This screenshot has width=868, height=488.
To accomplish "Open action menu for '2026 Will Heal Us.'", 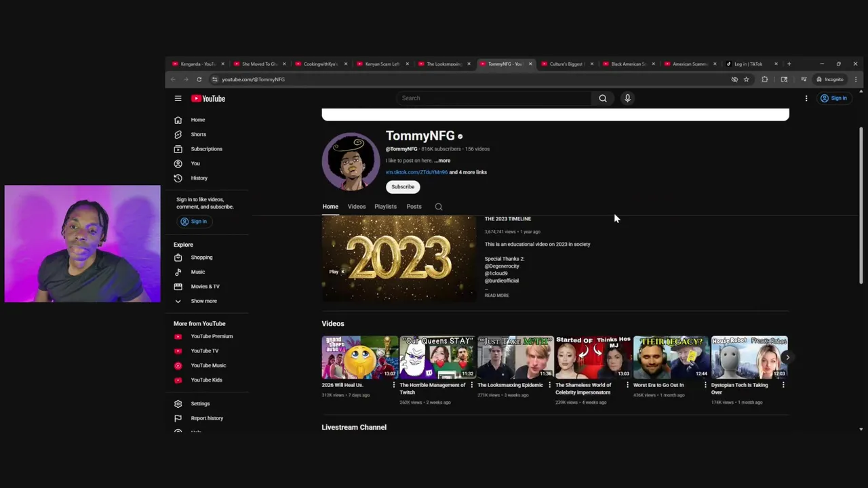I will 394,385.
